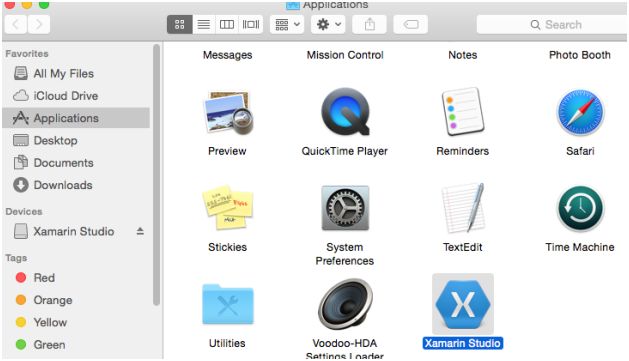
Task: Switch to column view
Action: [227, 24]
